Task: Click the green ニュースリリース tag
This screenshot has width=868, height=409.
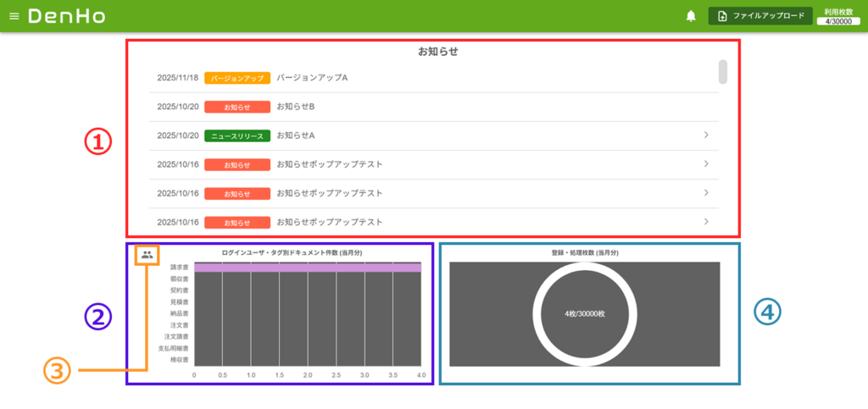Action: (237, 135)
